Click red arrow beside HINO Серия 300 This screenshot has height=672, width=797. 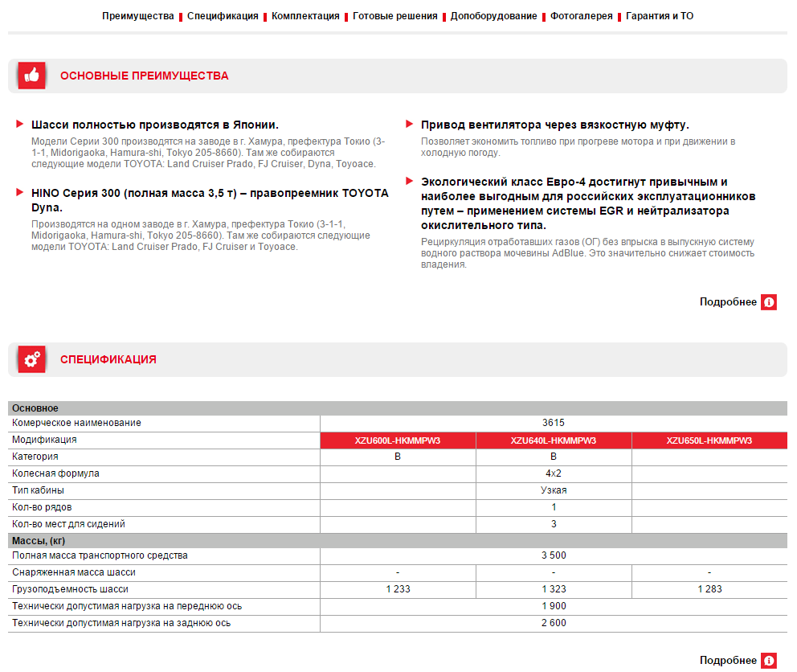tap(19, 193)
